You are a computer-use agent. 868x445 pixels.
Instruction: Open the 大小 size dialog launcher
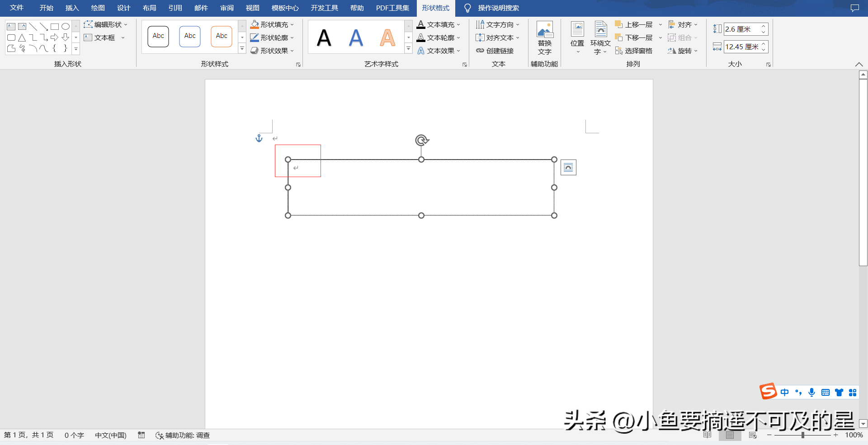[x=769, y=65]
